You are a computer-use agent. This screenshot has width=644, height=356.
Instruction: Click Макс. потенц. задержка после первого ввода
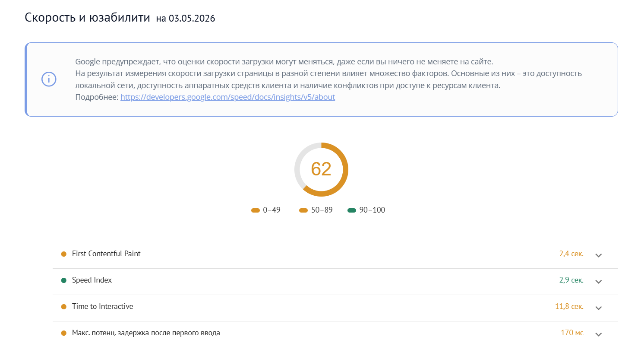[x=146, y=333]
